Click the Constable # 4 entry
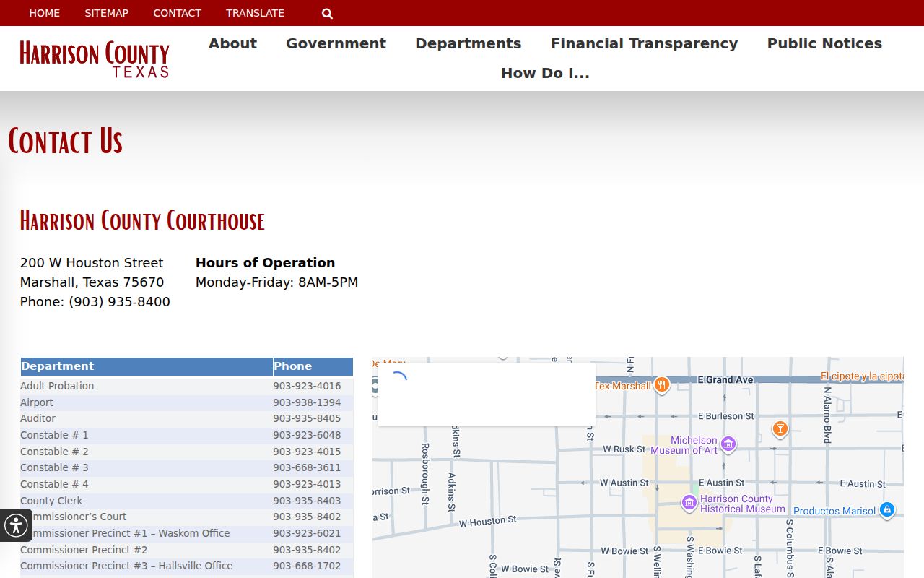Viewport: 924px width, 578px height. coord(54,484)
